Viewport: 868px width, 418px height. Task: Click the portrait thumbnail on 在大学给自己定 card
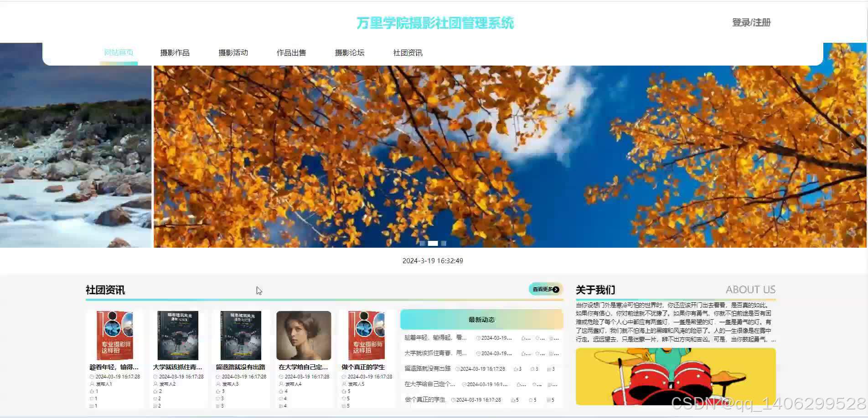(303, 335)
